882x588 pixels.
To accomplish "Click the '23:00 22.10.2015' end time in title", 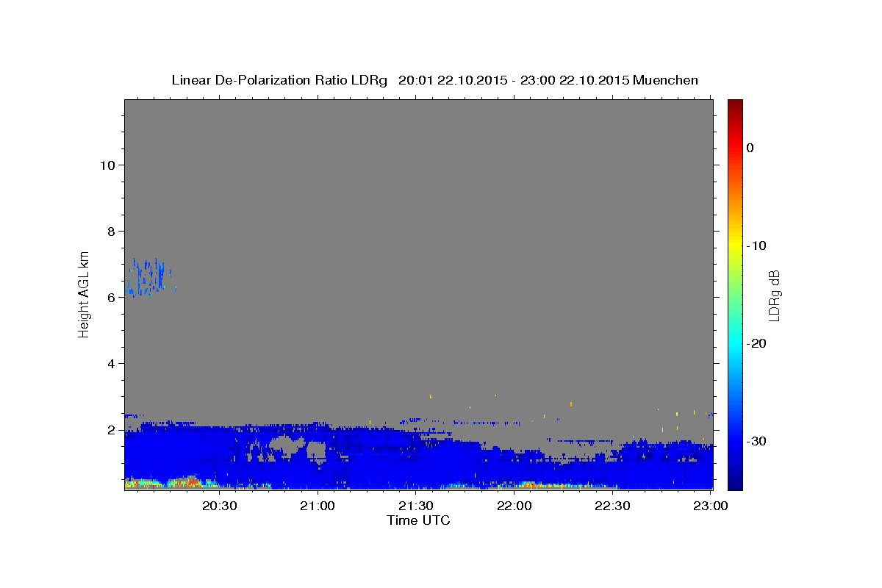I will 574,80.
